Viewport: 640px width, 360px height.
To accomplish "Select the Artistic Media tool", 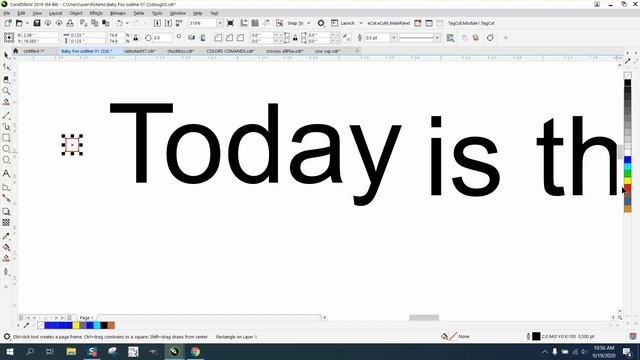I will [6, 127].
